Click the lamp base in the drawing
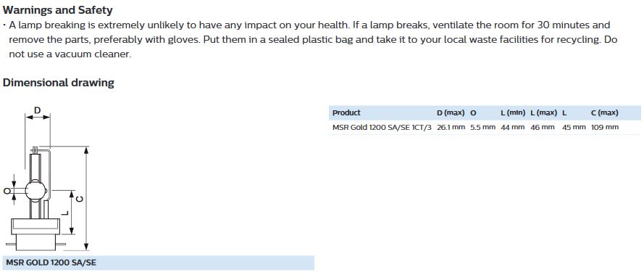The width and height of the screenshot is (644, 275). (x=35, y=234)
